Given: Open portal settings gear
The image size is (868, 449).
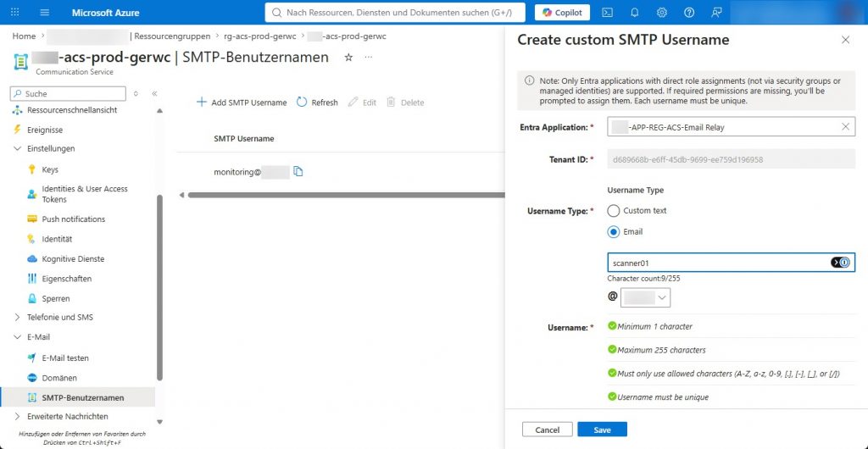Looking at the screenshot, I should pyautogui.click(x=661, y=12).
